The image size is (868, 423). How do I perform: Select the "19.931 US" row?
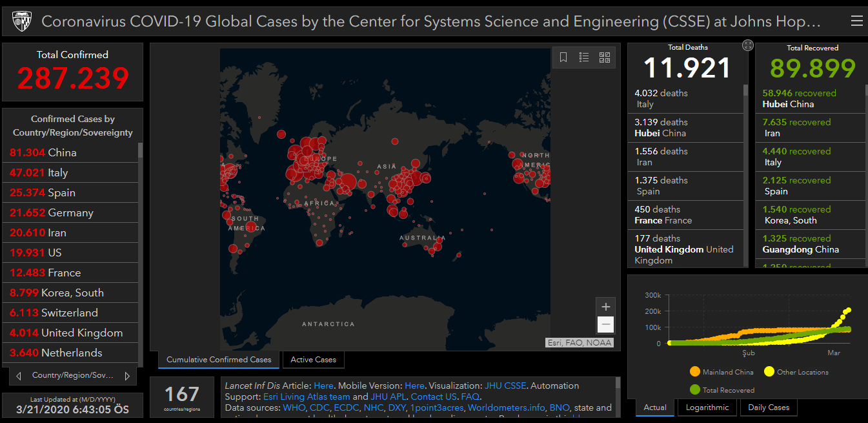[x=70, y=253]
